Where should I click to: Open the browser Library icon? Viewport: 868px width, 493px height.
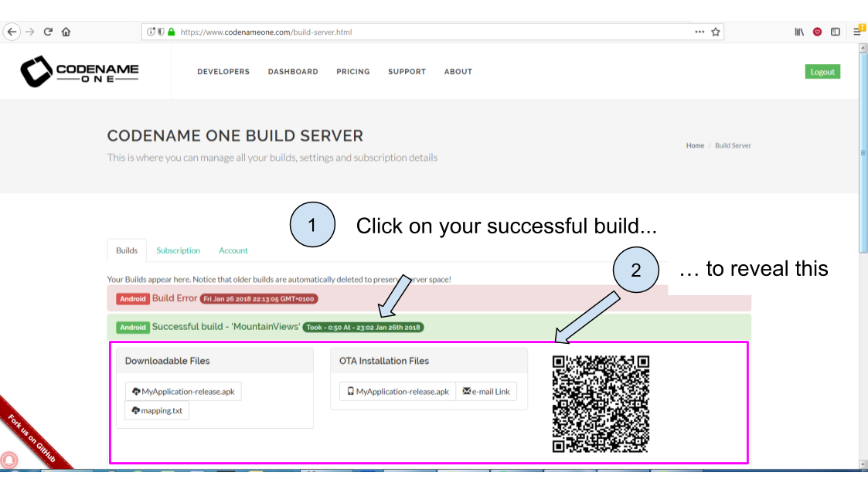(x=799, y=32)
